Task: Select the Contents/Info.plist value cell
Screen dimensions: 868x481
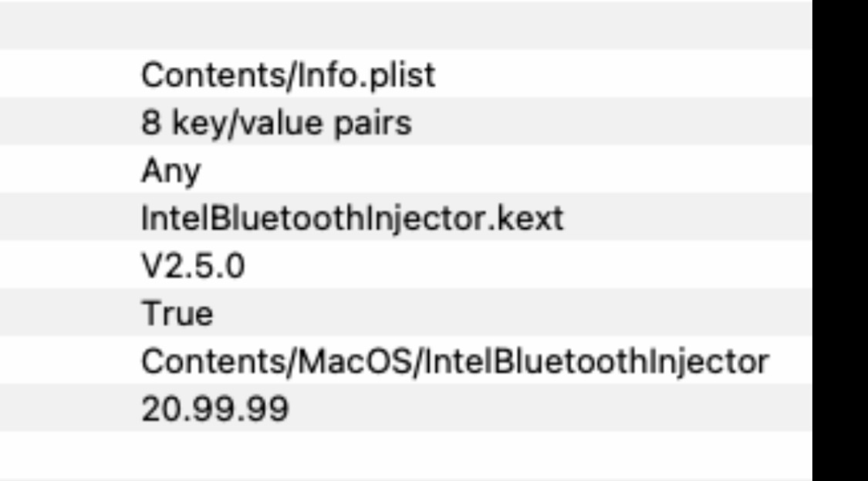Action: pyautogui.click(x=287, y=76)
